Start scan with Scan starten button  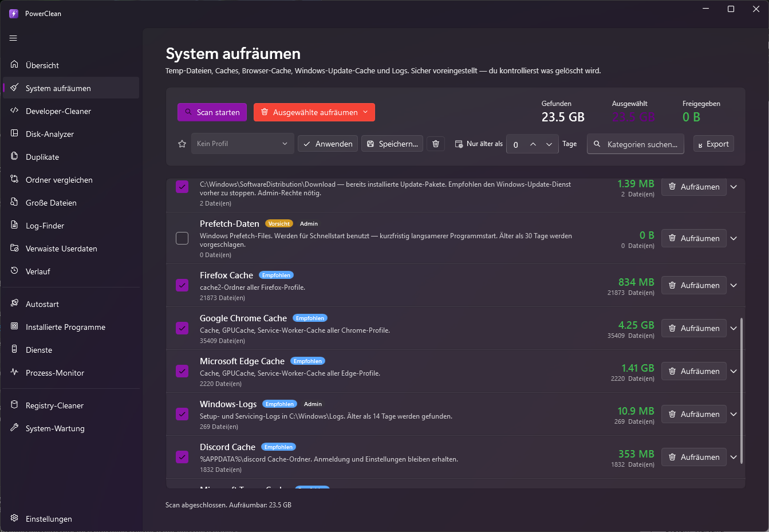tap(212, 112)
